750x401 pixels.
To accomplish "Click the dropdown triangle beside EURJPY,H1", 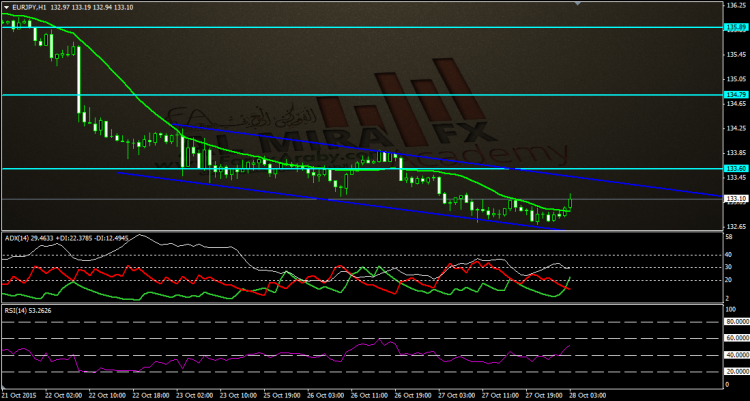I will pyautogui.click(x=6, y=8).
